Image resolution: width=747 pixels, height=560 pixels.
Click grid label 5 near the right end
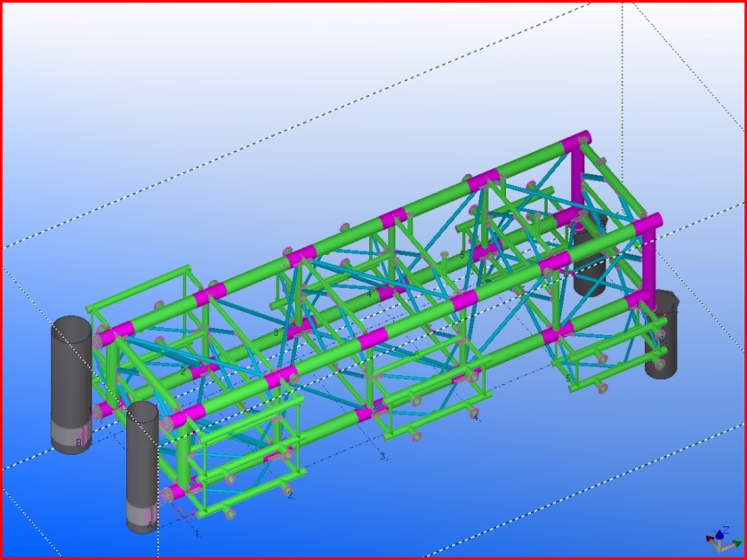(568, 378)
